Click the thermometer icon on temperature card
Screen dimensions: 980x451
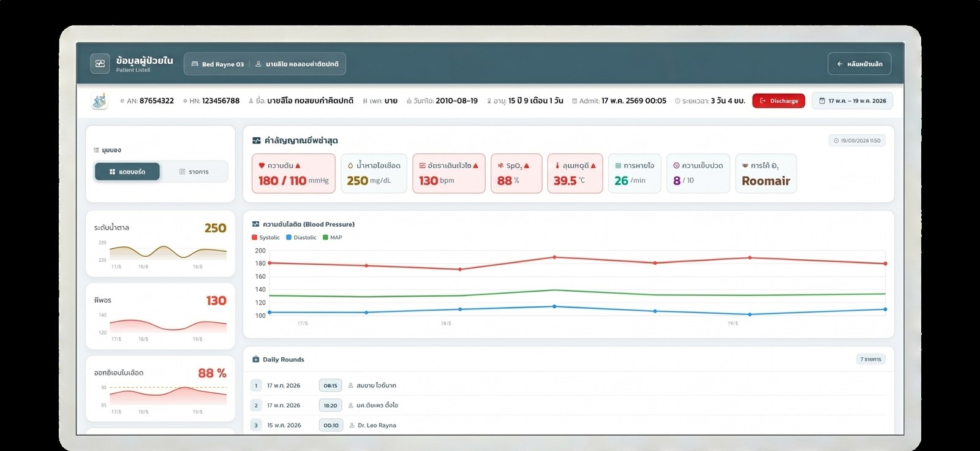tap(557, 165)
